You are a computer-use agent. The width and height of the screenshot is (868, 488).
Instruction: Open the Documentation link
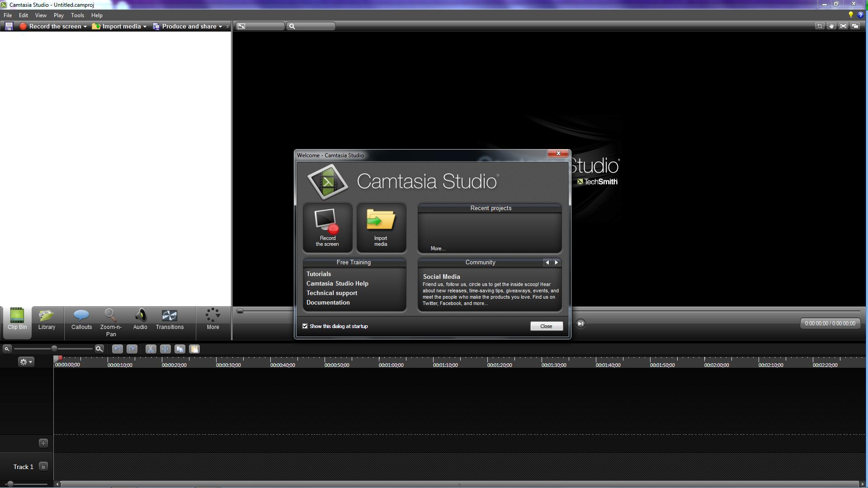click(x=328, y=302)
